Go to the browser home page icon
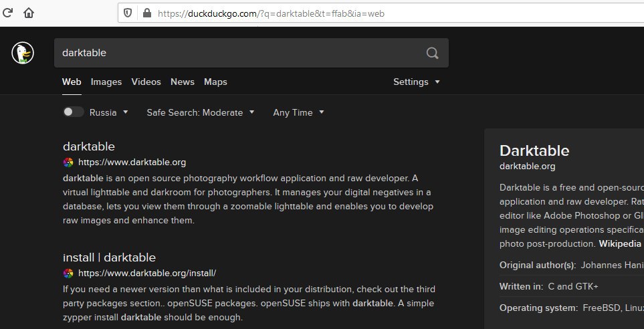 (x=29, y=13)
